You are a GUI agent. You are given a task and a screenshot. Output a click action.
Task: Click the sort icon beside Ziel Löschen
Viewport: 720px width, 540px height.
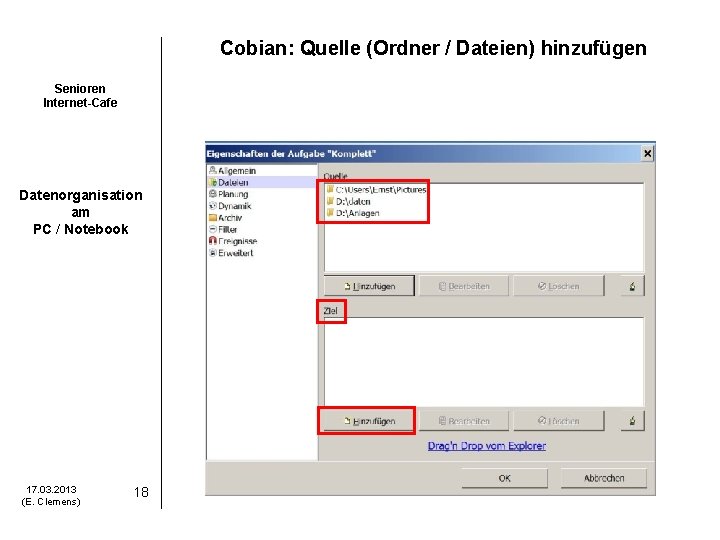coord(632,421)
